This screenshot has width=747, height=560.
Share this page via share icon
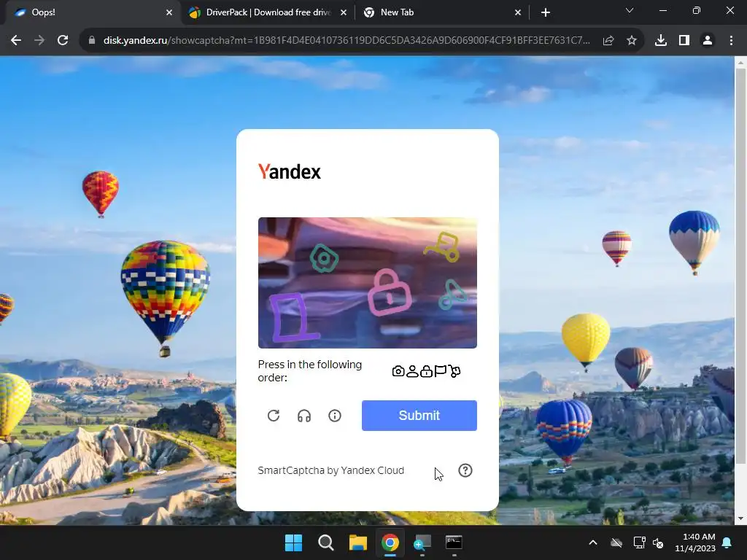pos(608,41)
